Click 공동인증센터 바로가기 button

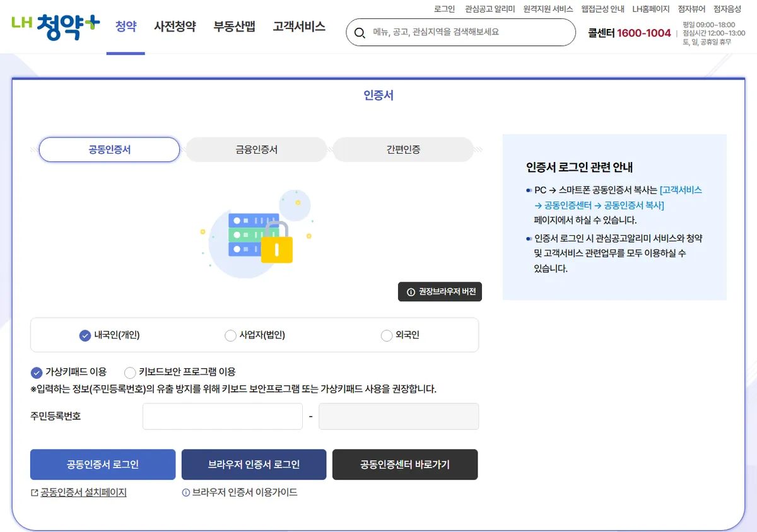click(x=405, y=465)
